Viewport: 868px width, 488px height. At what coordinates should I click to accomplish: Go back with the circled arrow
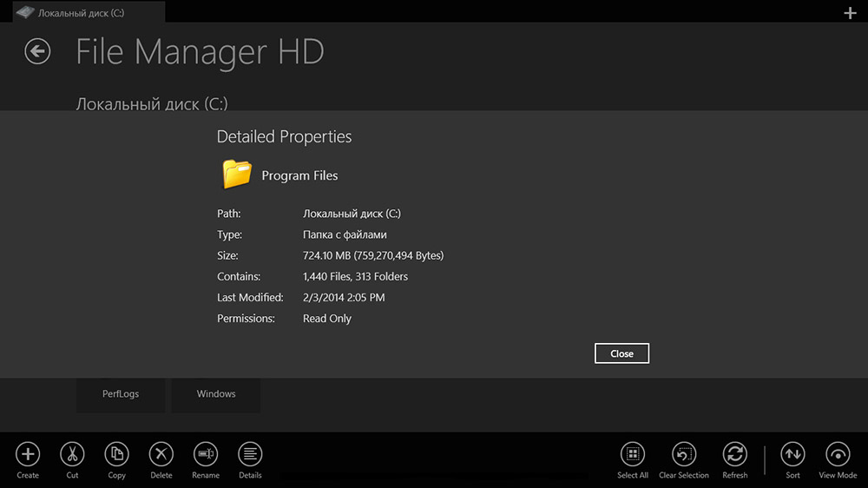tap(37, 51)
